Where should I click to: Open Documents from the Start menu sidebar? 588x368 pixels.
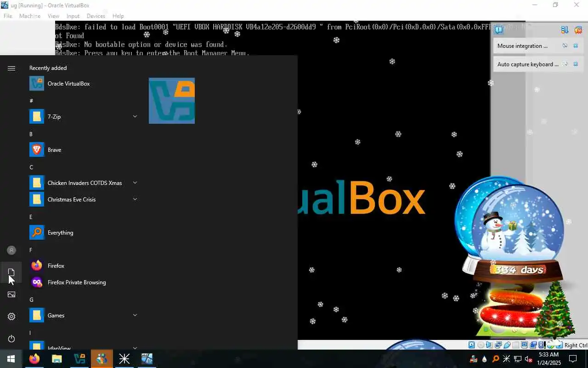coord(11,272)
